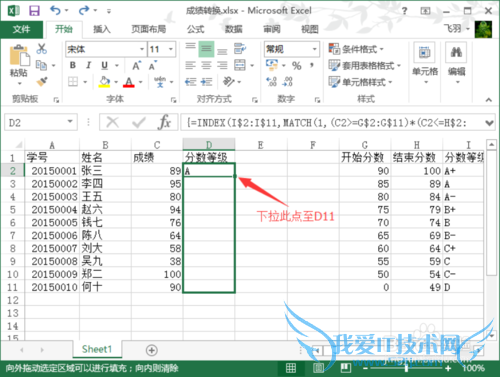Switch to Normal view in status bar
The width and height of the screenshot is (500, 377).
coord(291,368)
